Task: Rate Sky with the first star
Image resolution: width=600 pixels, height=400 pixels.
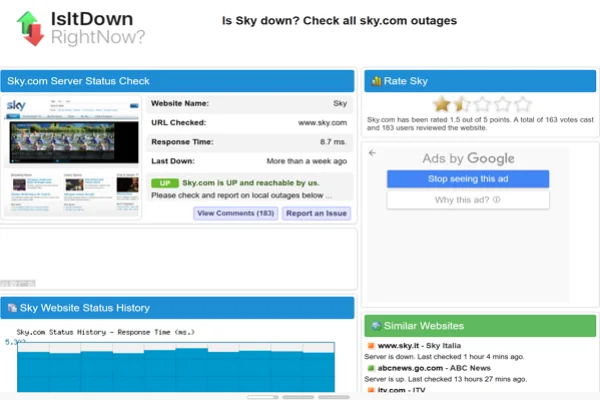Action: (x=442, y=104)
